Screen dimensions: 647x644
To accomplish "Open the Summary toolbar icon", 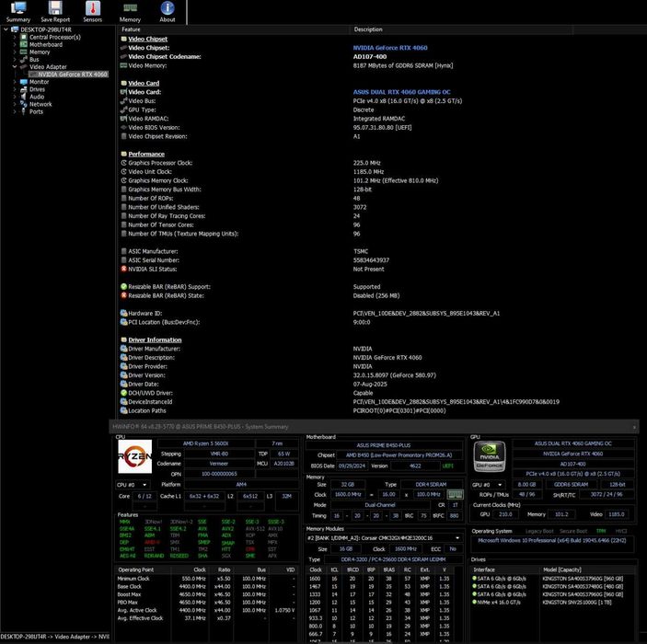I will (x=18, y=12).
